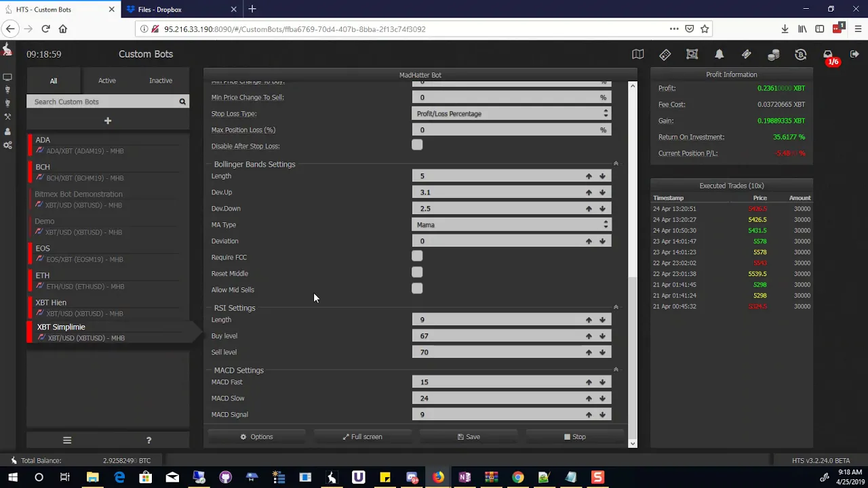The image size is (868, 488).
Task: Open the hamburger menu under bot list
Action: click(x=67, y=440)
